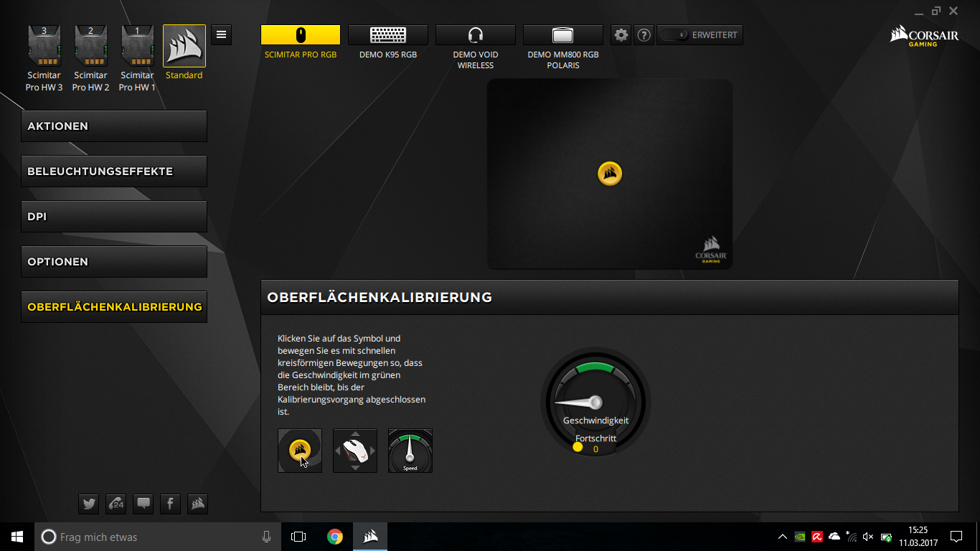The width and height of the screenshot is (980, 551).
Task: Open Task View in taskbar
Action: coord(298,537)
